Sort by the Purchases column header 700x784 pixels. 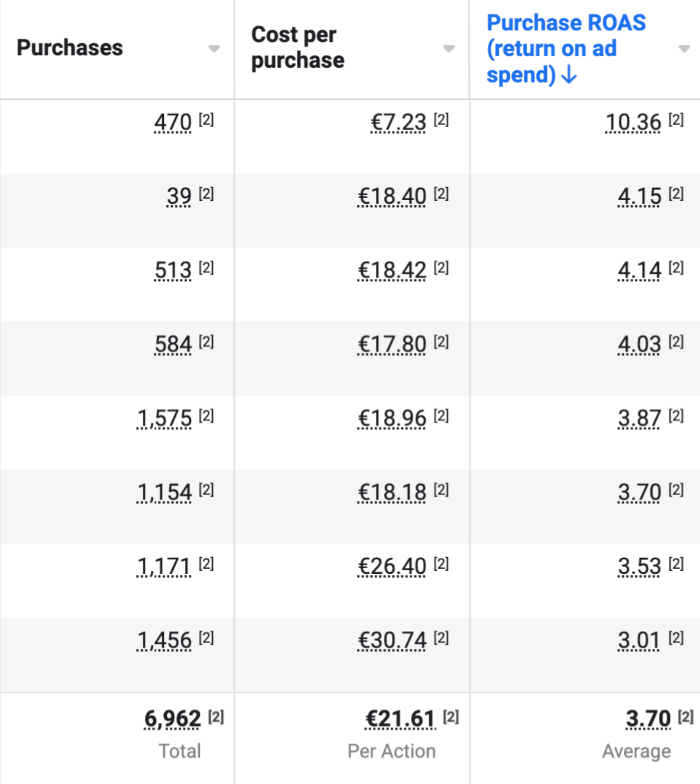tap(70, 48)
